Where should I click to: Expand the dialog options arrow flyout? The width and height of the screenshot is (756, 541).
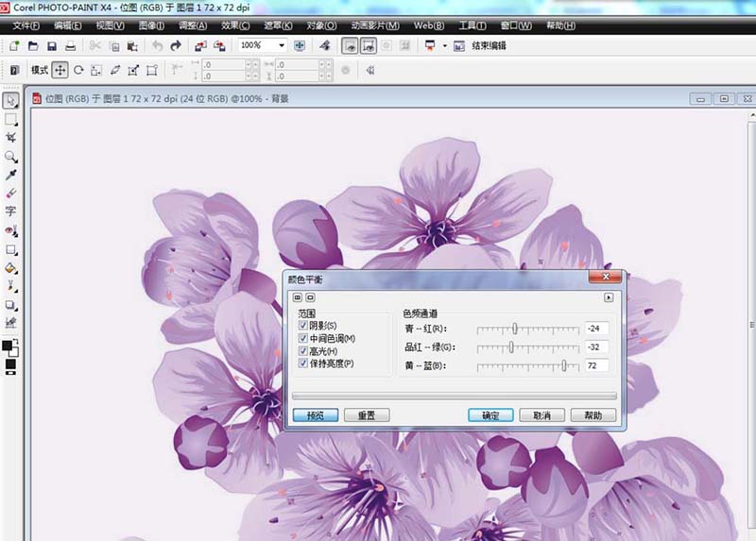pyautogui.click(x=609, y=297)
